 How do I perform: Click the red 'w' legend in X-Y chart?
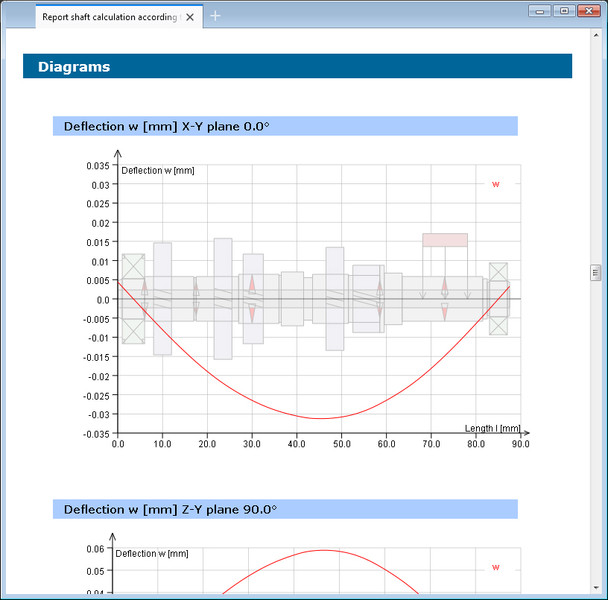pyautogui.click(x=495, y=183)
